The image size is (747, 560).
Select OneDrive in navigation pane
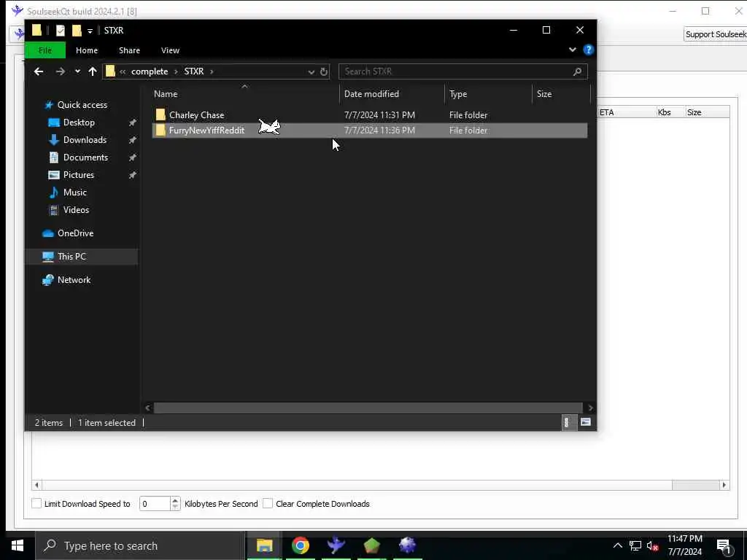(75, 233)
